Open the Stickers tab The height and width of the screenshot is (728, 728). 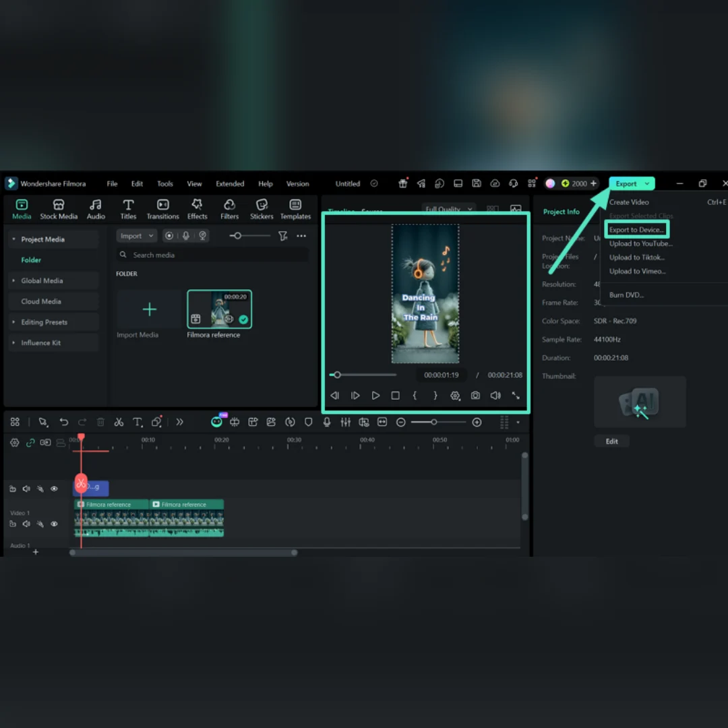point(262,209)
